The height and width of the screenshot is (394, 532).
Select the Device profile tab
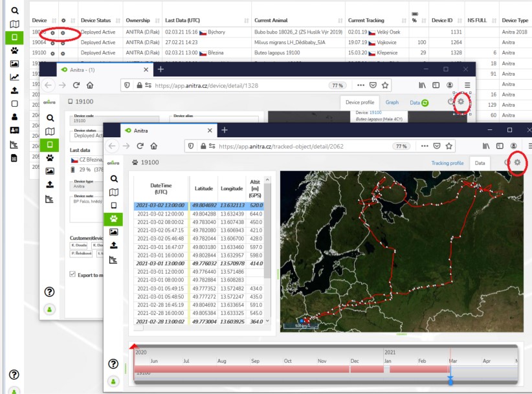coord(360,102)
